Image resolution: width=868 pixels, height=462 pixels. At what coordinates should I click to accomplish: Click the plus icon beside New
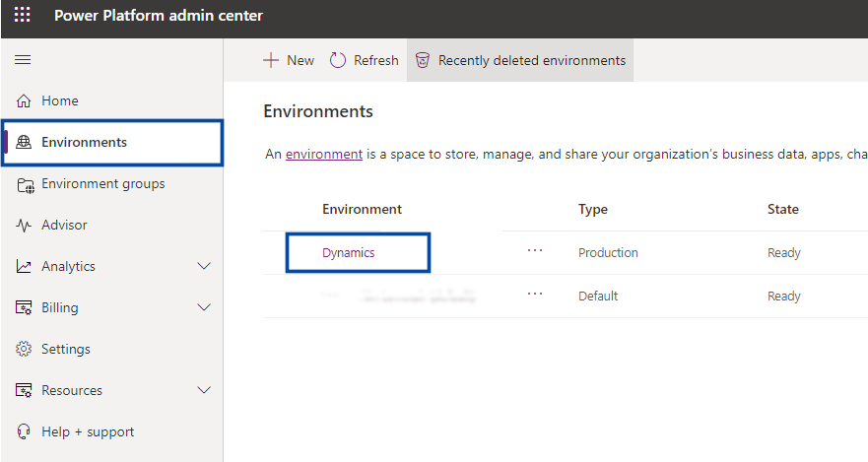coord(271,60)
